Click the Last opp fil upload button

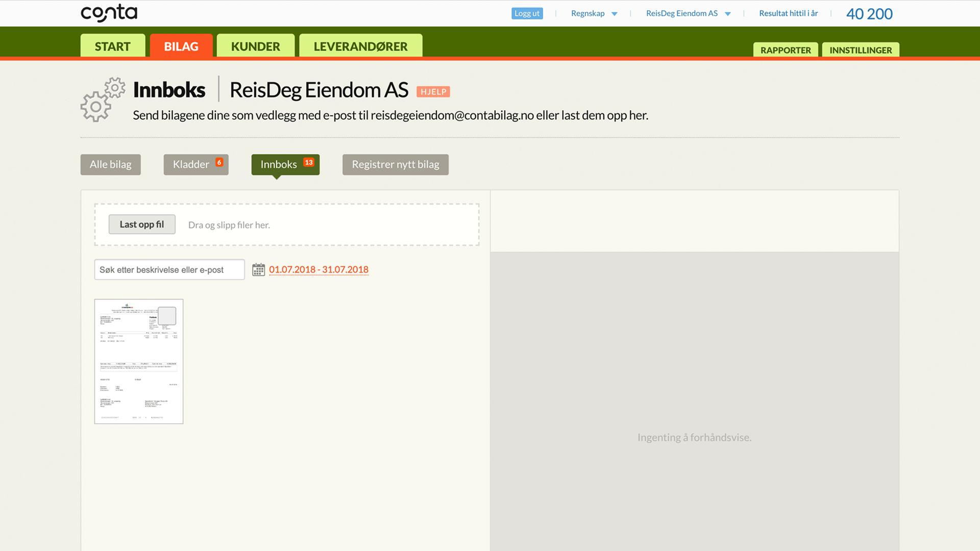tap(142, 224)
